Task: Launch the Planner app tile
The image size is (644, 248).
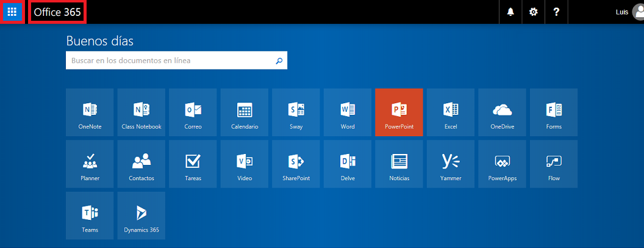Action: coord(90,164)
